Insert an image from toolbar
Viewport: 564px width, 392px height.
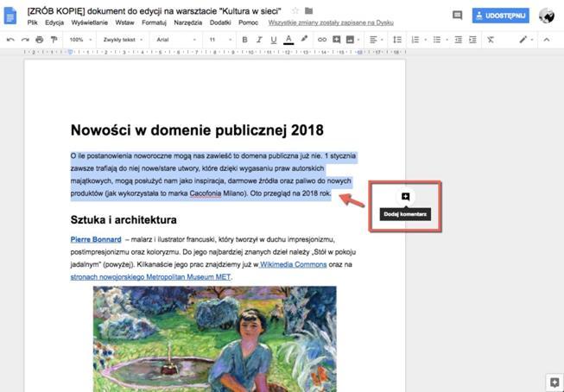tap(350, 40)
